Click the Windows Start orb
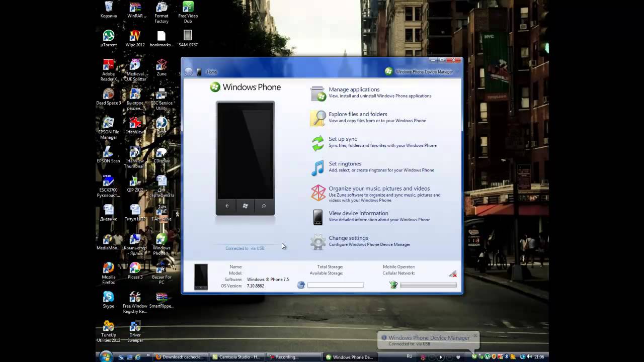This screenshot has height=362, width=644. 106,356
